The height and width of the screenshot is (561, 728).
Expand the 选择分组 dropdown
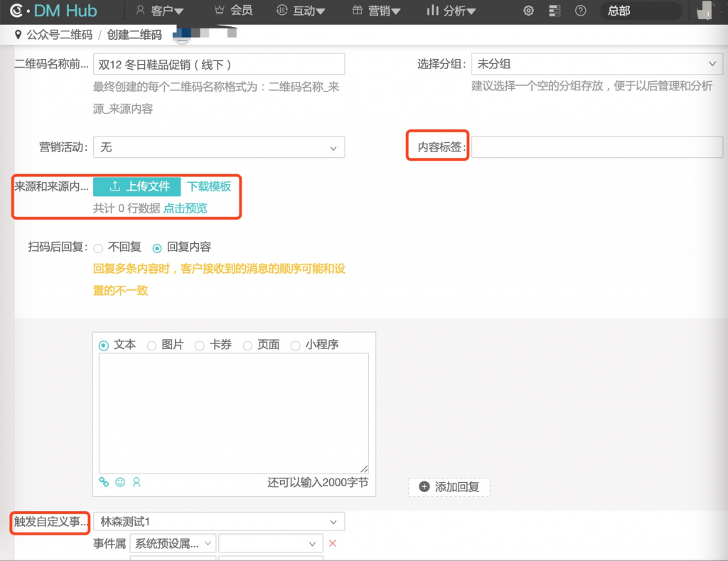tap(596, 64)
